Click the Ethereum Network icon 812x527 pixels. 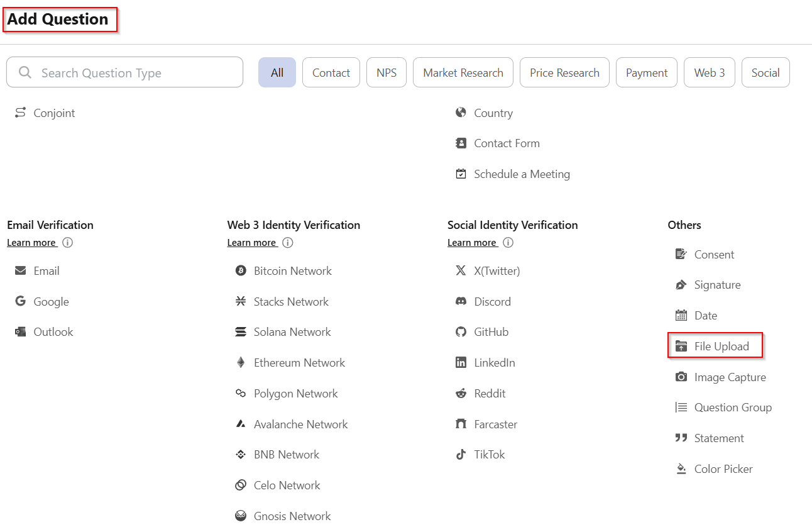[x=241, y=362]
